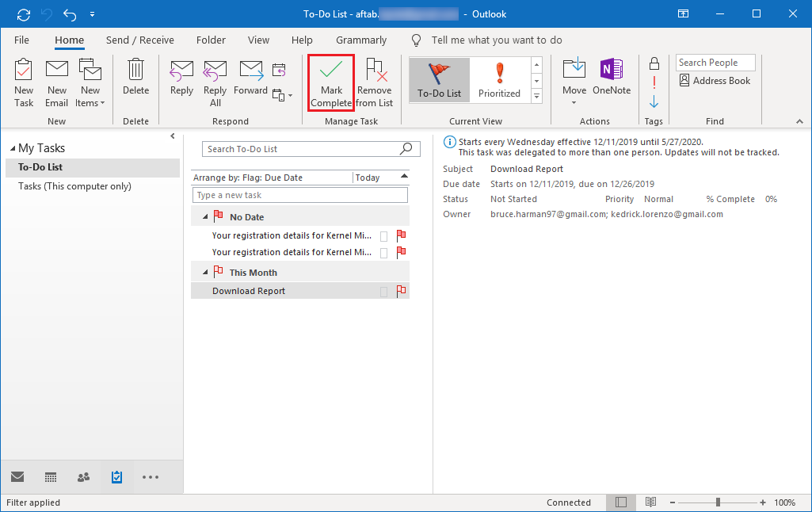Open the View tab
Image resolution: width=812 pixels, height=512 pixels.
click(258, 40)
